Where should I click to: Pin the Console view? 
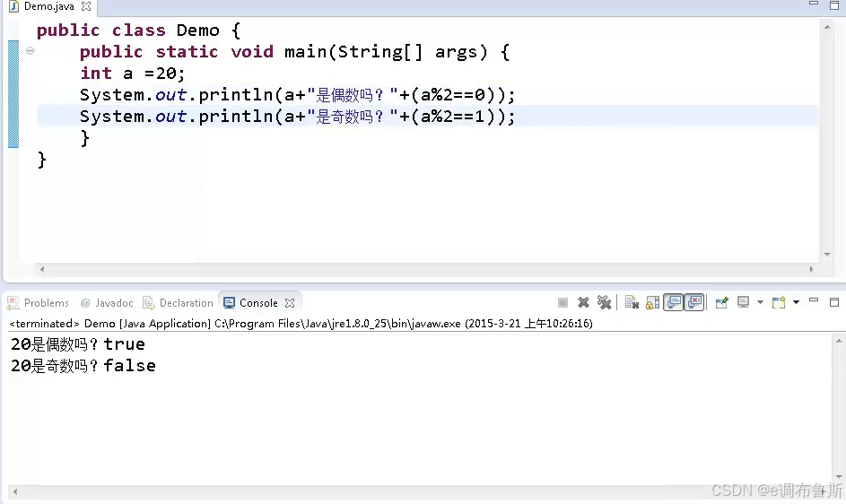[x=721, y=303]
